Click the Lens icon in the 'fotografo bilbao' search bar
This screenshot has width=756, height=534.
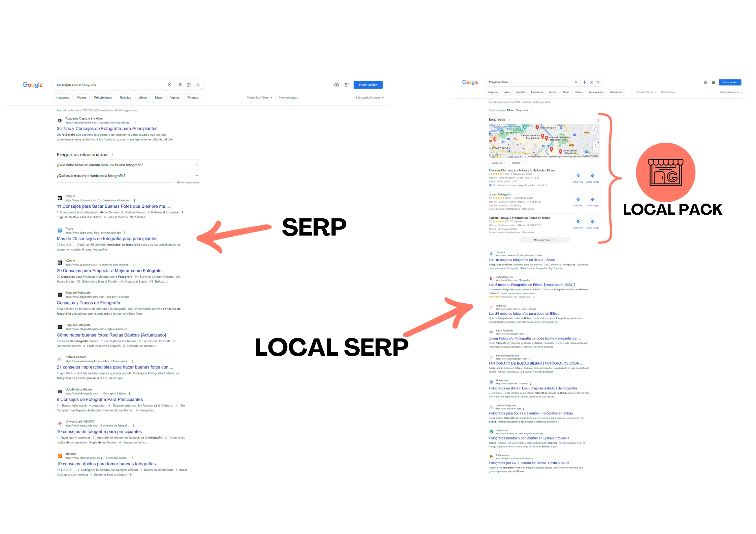pyautogui.click(x=591, y=82)
